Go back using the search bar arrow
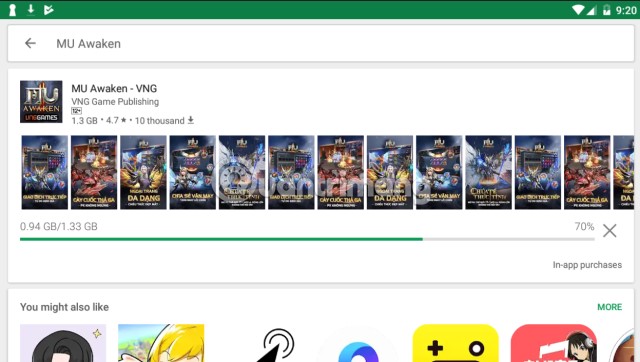640x362 pixels. point(30,43)
